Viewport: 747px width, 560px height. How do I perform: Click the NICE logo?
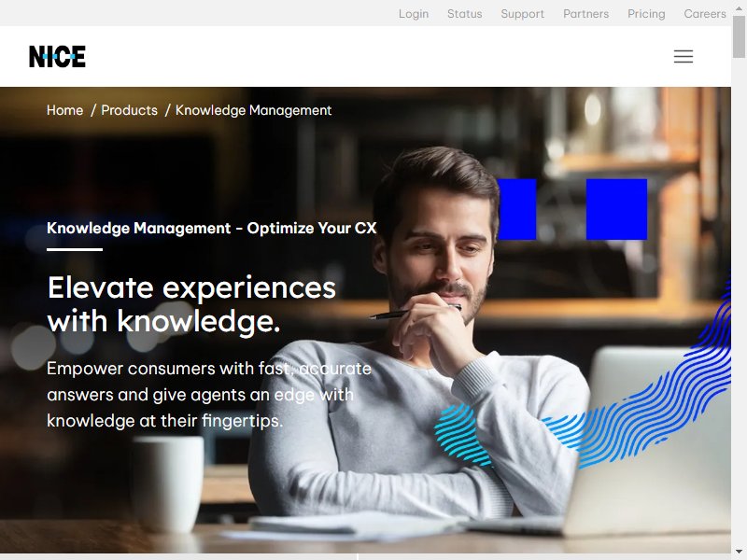coord(57,56)
